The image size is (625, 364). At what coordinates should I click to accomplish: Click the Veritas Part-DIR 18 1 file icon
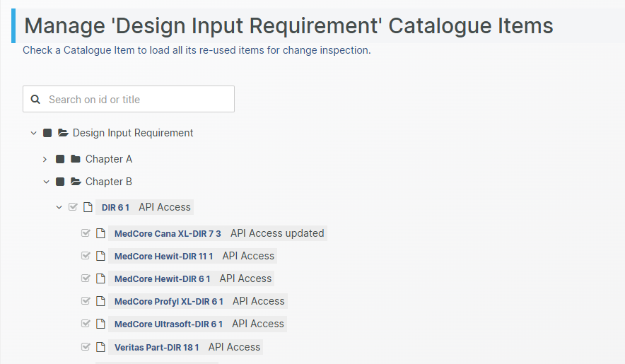pos(100,347)
